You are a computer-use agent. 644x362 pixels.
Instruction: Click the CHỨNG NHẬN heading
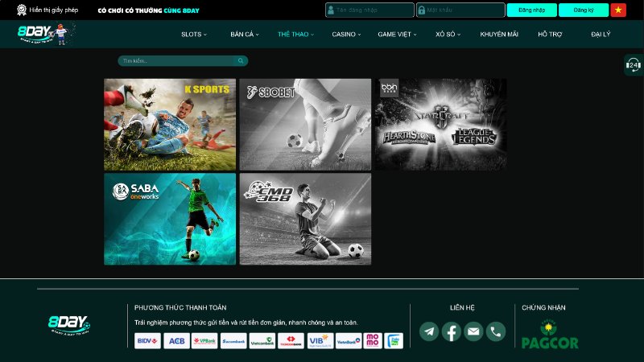[x=543, y=307]
